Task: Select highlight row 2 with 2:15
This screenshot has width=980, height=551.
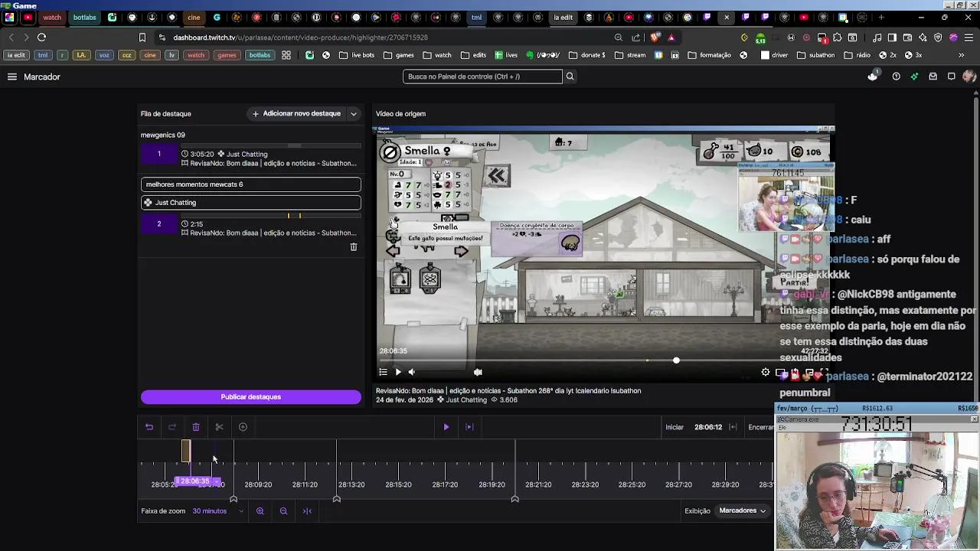Action: pyautogui.click(x=250, y=227)
